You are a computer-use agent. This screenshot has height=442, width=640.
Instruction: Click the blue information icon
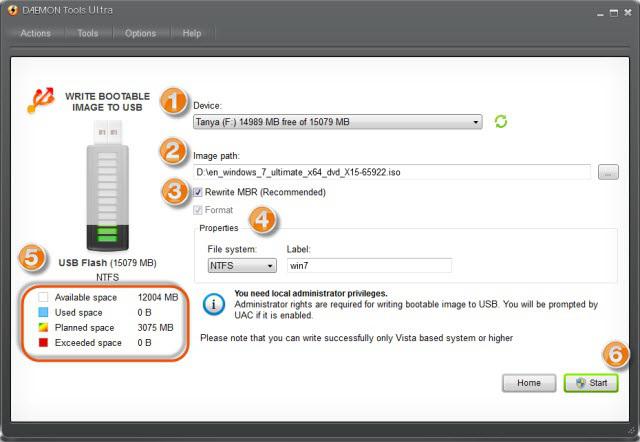(213, 304)
